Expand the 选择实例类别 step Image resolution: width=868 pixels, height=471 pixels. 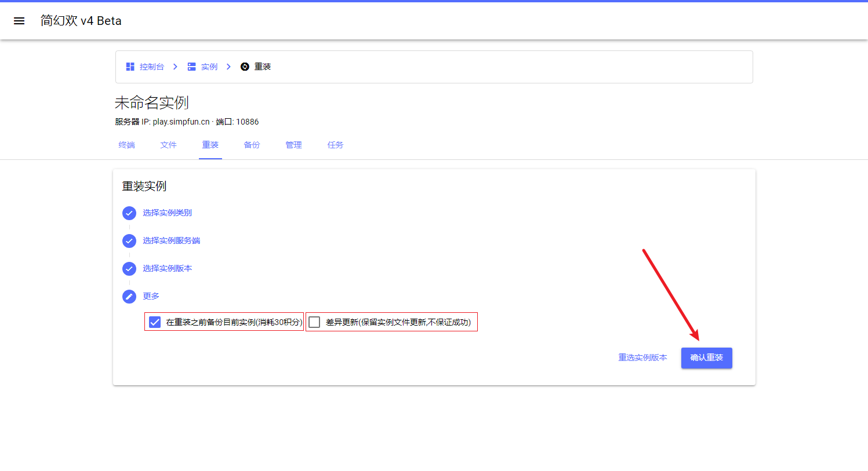(167, 213)
